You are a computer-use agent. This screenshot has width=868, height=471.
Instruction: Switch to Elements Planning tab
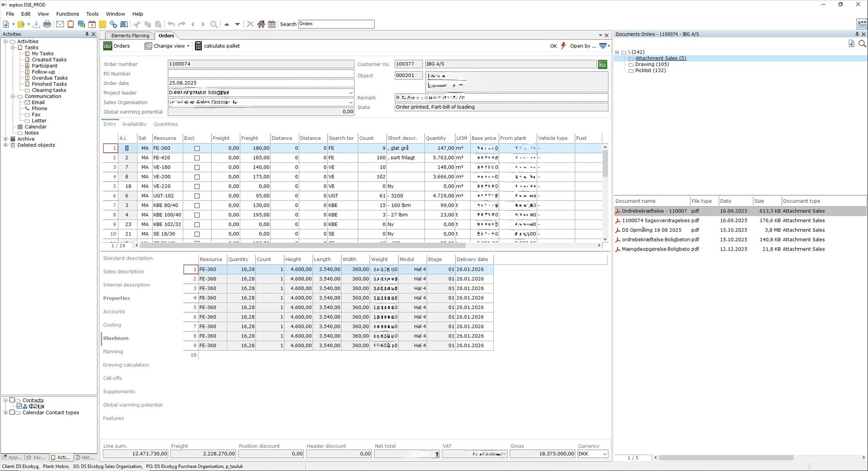(130, 36)
